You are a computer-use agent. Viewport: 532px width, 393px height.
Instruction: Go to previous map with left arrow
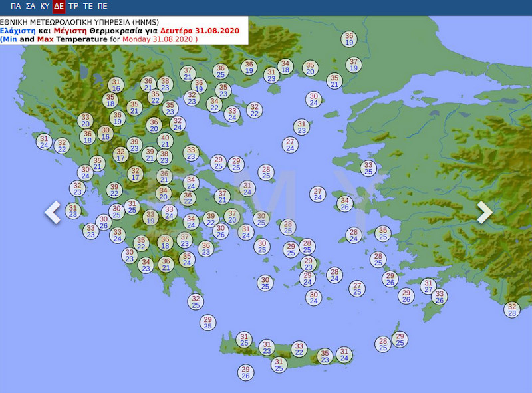pos(53,213)
